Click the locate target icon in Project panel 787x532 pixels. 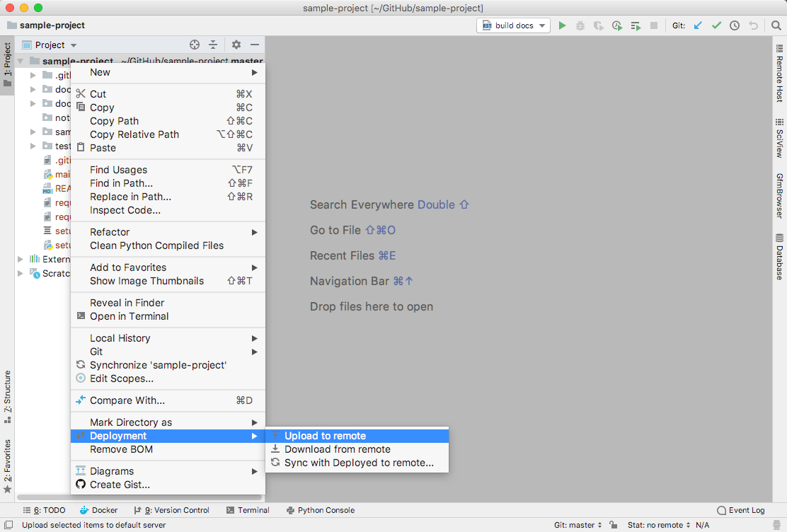(195, 45)
